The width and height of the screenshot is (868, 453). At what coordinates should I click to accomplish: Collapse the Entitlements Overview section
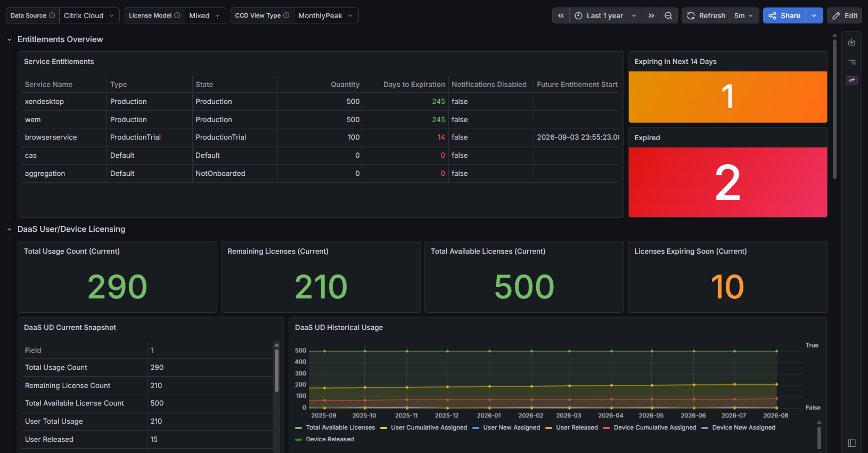9,39
